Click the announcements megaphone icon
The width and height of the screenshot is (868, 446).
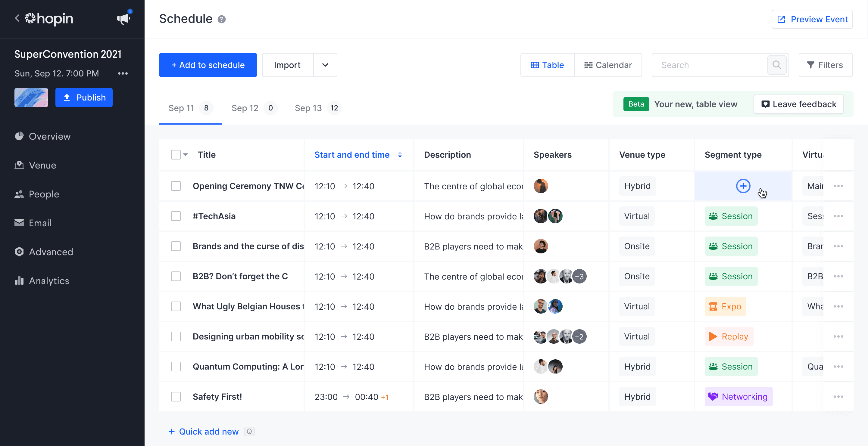(x=123, y=19)
